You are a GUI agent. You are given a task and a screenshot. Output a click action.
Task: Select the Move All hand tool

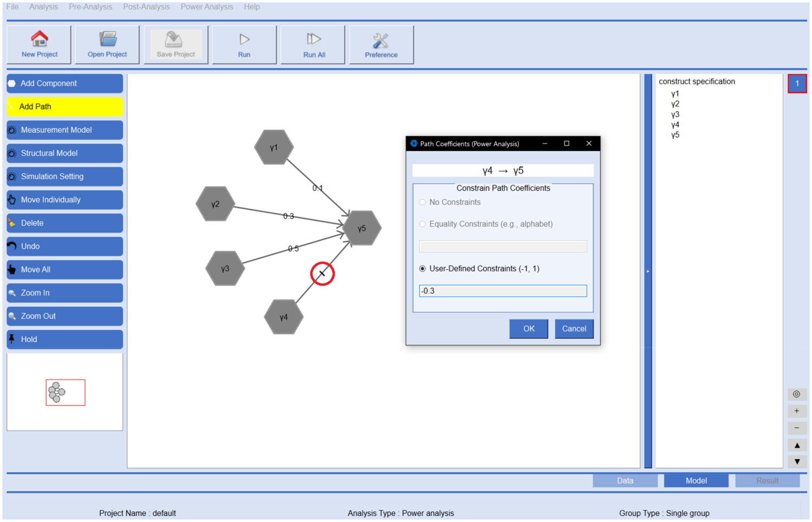pyautogui.click(x=65, y=270)
